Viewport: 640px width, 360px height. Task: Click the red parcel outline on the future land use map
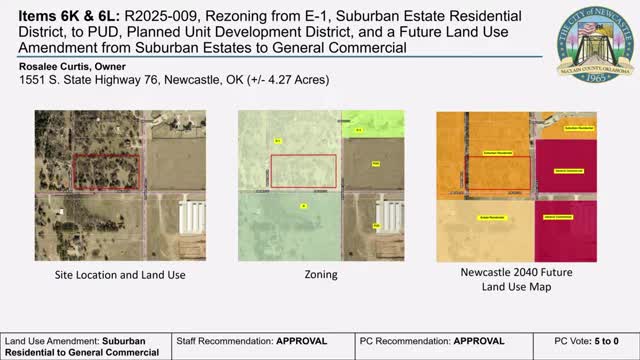point(499,173)
